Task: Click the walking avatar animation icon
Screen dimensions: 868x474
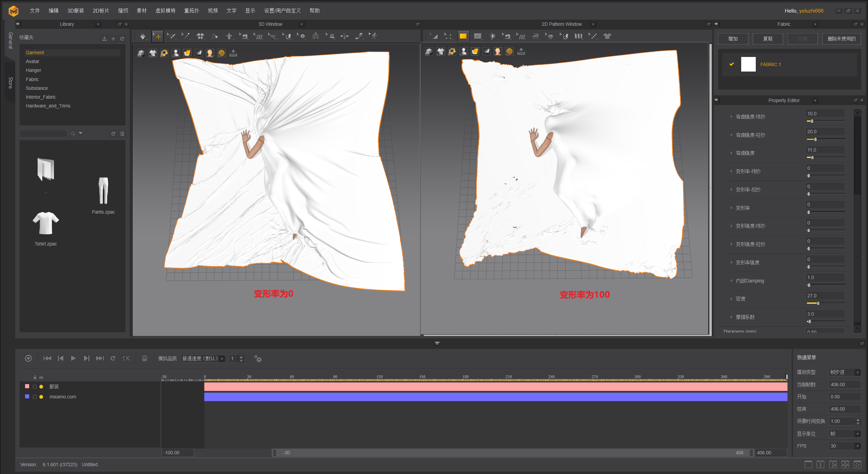Action: (374, 36)
